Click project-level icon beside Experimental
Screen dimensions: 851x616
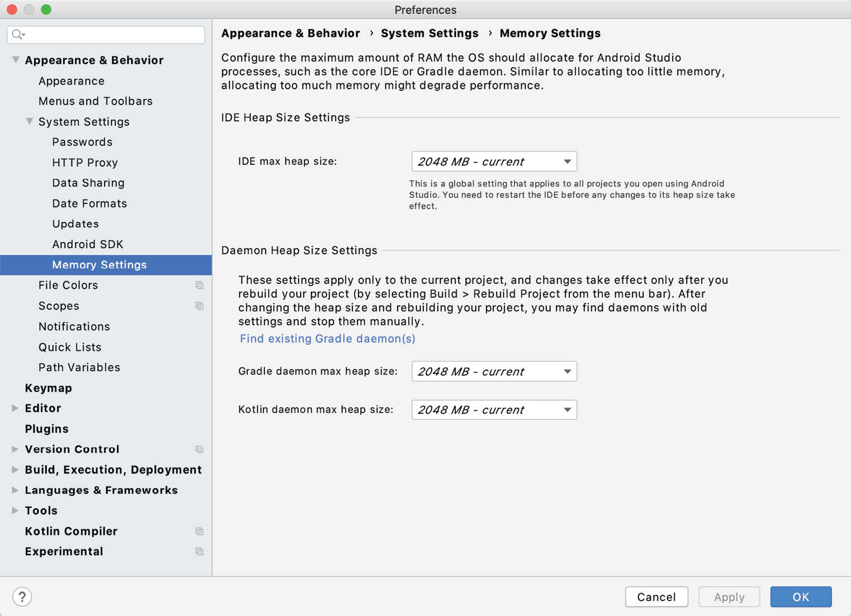[199, 552]
